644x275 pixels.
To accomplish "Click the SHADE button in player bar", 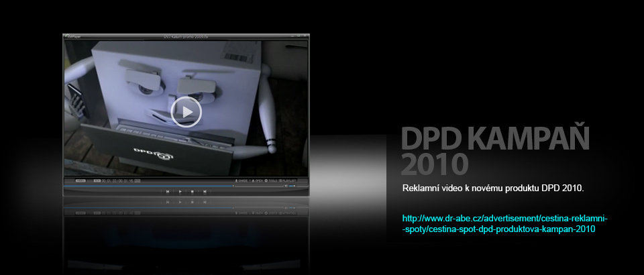I will coord(242,180).
